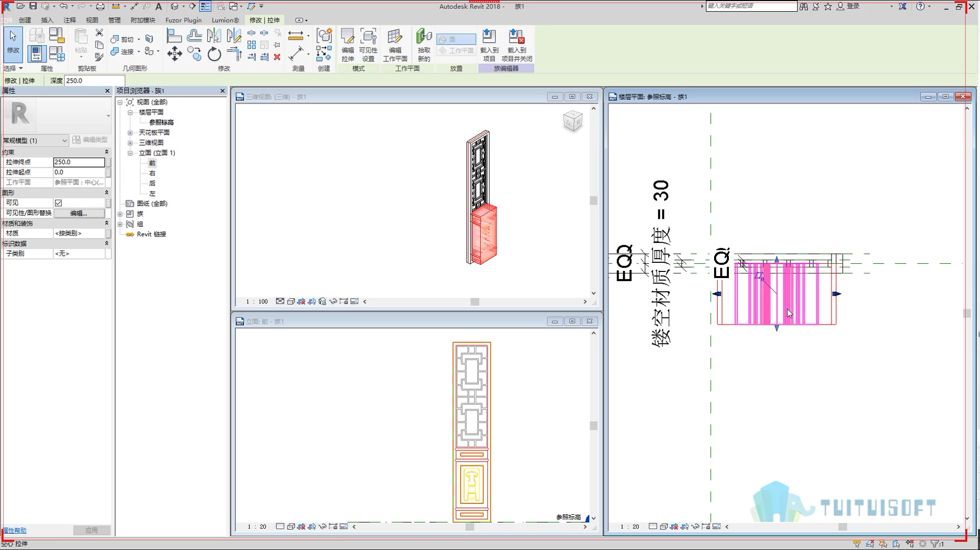Click the Copy tool with circles

point(194,54)
